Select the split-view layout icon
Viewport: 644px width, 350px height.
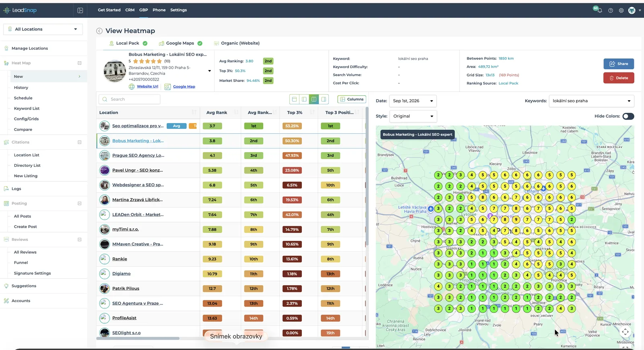coord(314,99)
